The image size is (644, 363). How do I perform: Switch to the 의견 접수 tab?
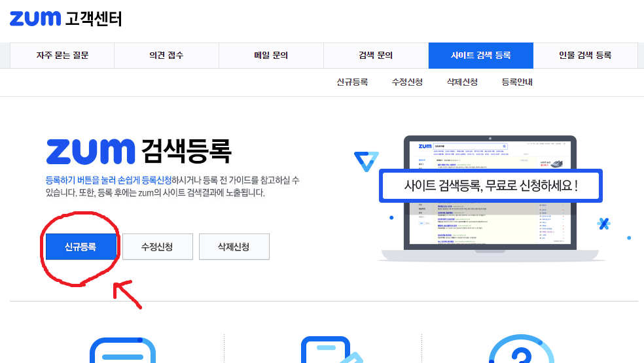click(x=166, y=55)
